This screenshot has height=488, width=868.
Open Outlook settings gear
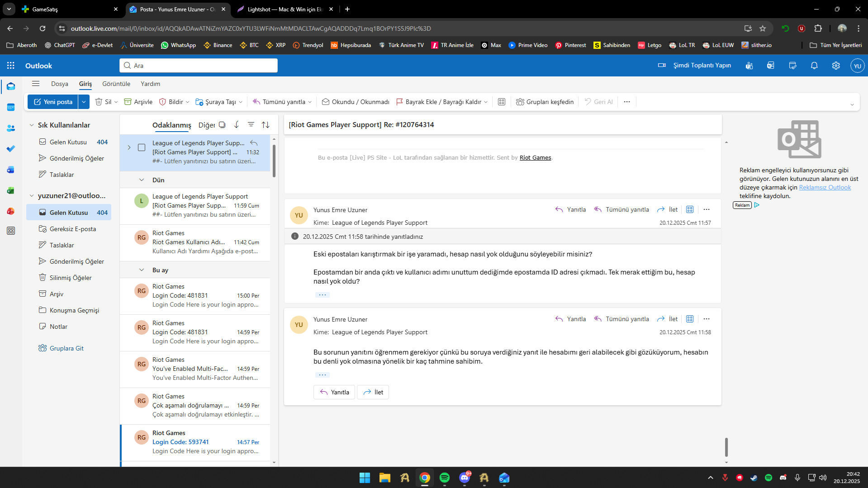pos(836,66)
